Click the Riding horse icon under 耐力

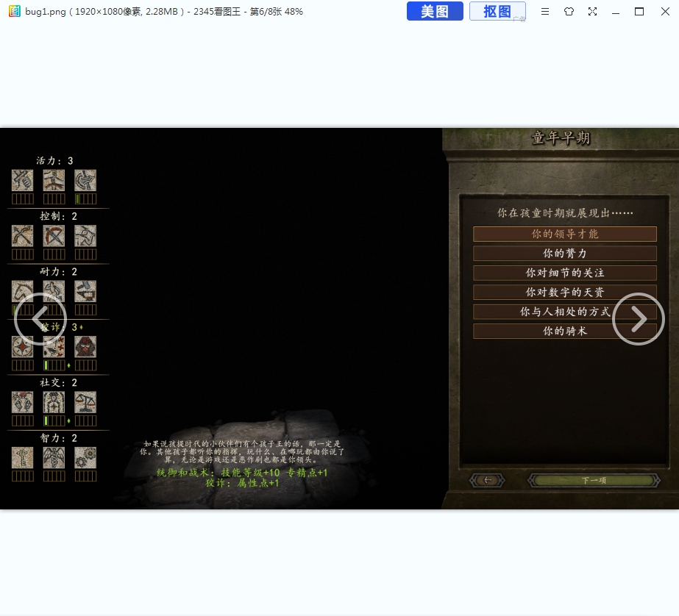tap(23, 292)
